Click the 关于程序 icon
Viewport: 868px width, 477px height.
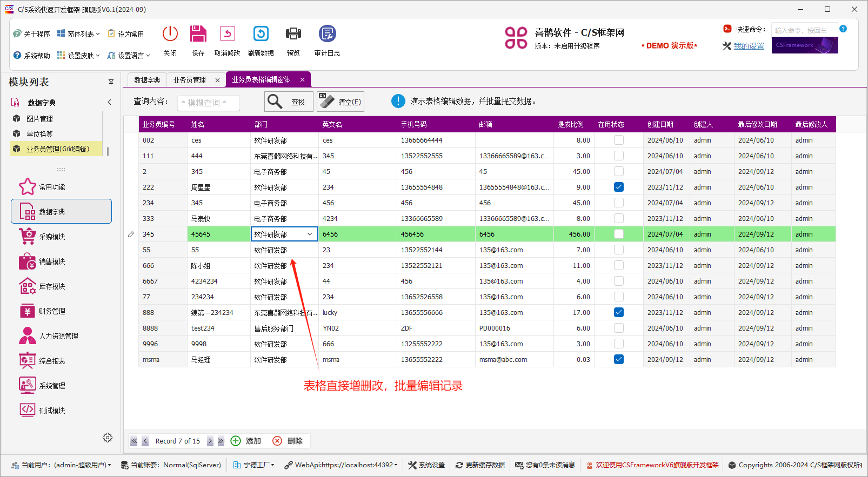click(17, 33)
